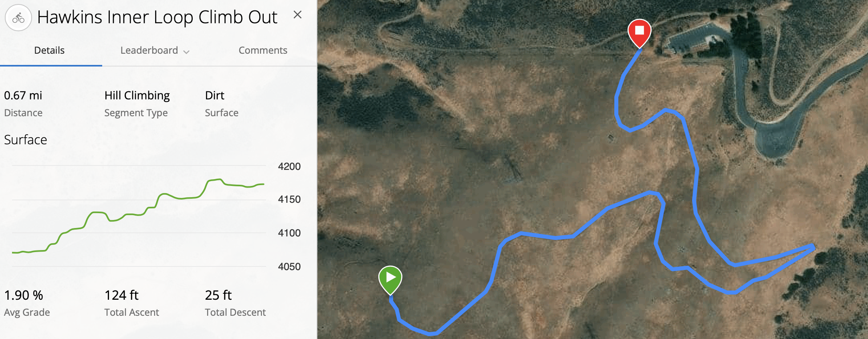Click the 4050 elevation axis label
The height and width of the screenshot is (339, 868).
[289, 266]
